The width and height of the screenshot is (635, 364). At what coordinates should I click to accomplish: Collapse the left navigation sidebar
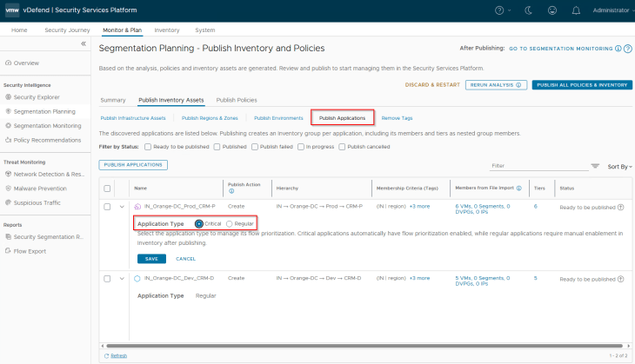tap(84, 43)
